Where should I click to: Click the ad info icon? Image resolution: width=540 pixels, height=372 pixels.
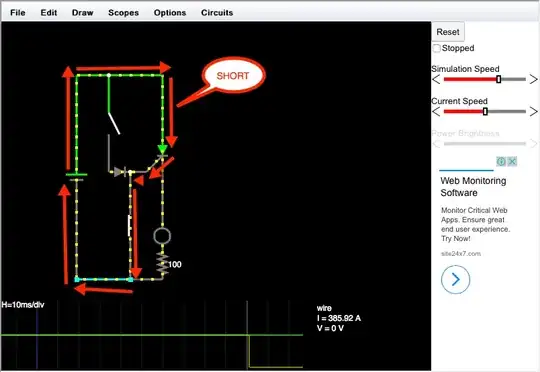501,161
